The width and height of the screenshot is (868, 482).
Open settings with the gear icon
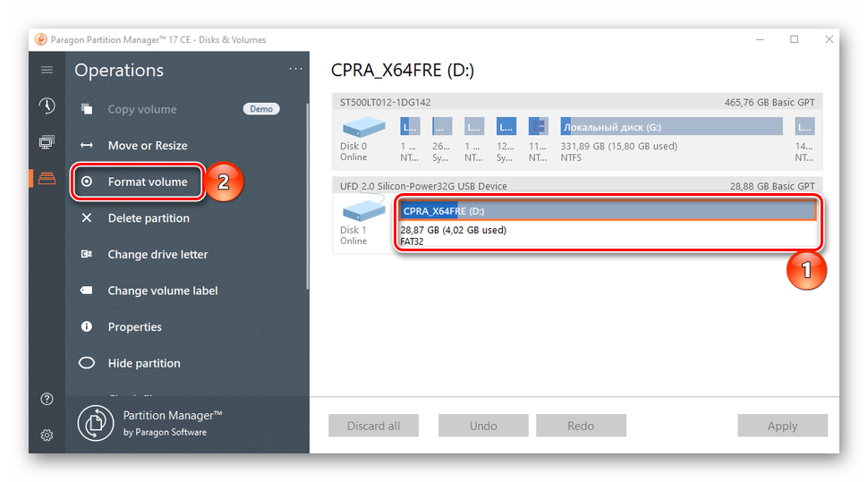pos(47,435)
